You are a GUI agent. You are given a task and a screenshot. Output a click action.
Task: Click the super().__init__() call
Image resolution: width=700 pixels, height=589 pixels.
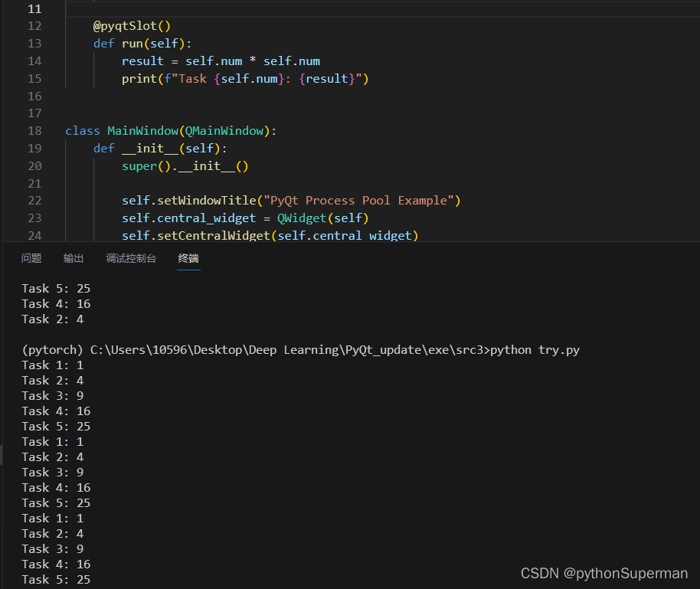tap(185, 166)
